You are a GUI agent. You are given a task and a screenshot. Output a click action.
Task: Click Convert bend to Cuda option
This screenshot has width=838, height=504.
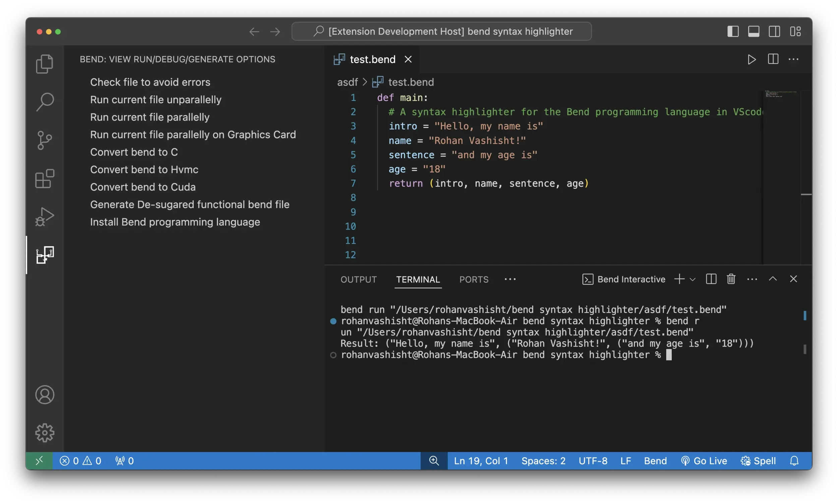pos(143,187)
